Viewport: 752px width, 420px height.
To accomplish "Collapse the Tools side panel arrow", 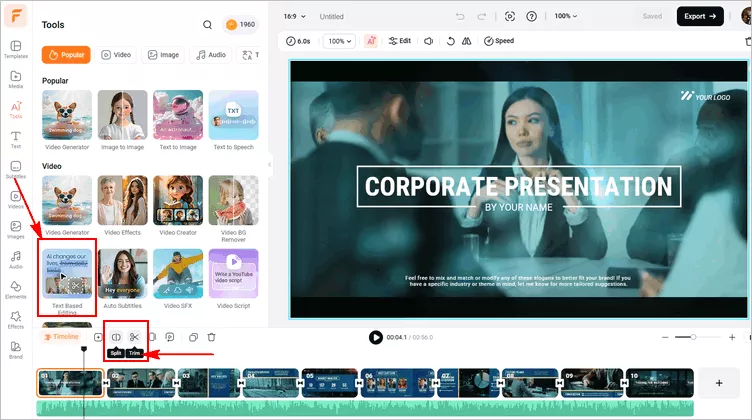I will pyautogui.click(x=270, y=164).
